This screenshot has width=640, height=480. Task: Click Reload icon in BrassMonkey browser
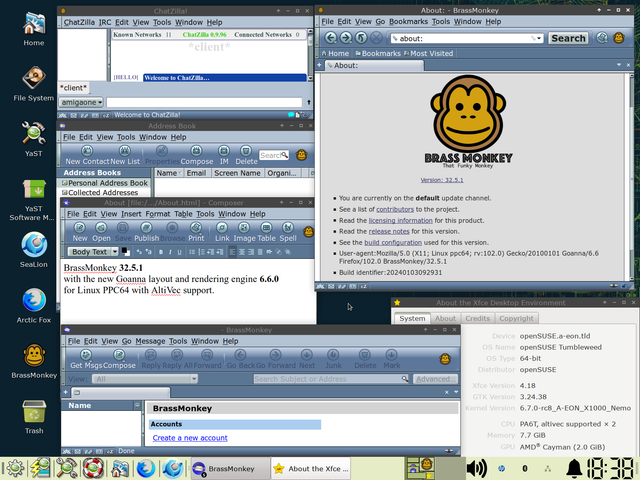click(x=361, y=38)
